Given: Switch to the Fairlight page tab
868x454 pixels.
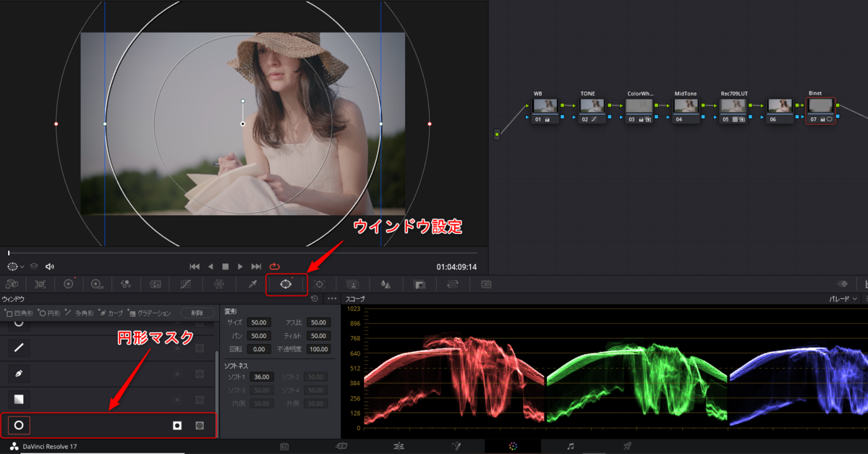Looking at the screenshot, I should tap(571, 446).
